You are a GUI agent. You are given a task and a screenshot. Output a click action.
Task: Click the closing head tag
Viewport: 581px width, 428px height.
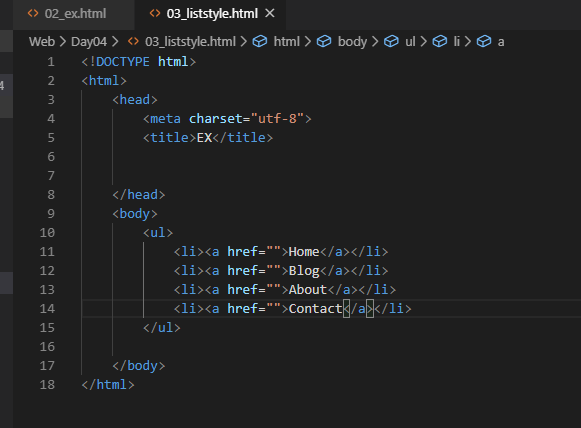[139, 195]
